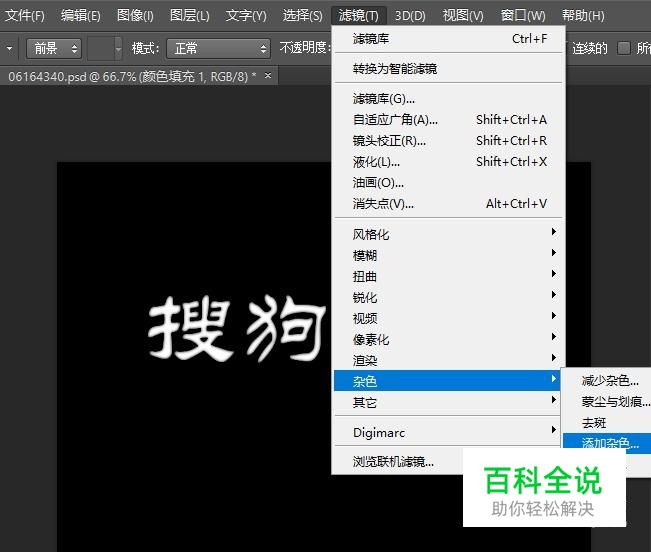Screen dimensions: 651x552
Task: Open the 文字(Y) menu
Action: [x=246, y=16]
